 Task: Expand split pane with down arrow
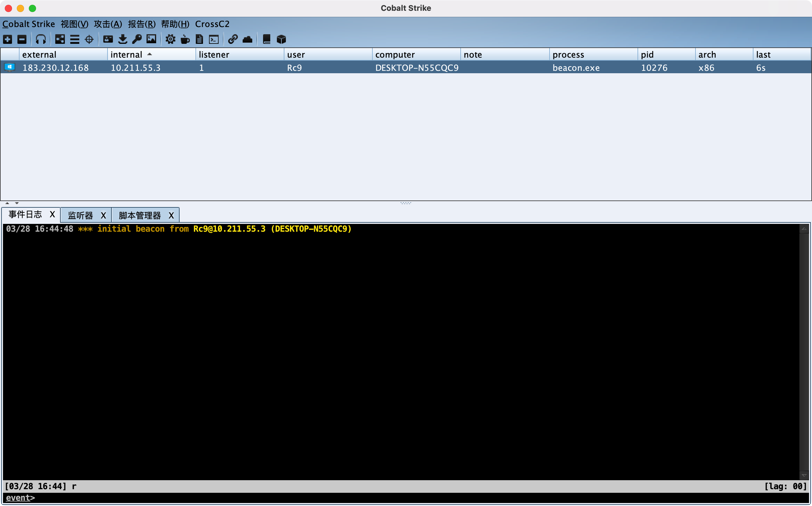tap(17, 203)
